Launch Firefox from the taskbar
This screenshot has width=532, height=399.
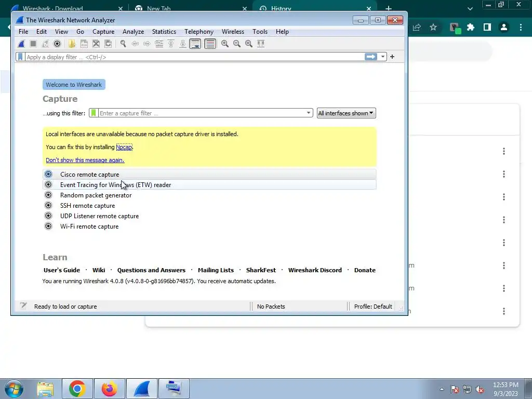click(x=109, y=389)
